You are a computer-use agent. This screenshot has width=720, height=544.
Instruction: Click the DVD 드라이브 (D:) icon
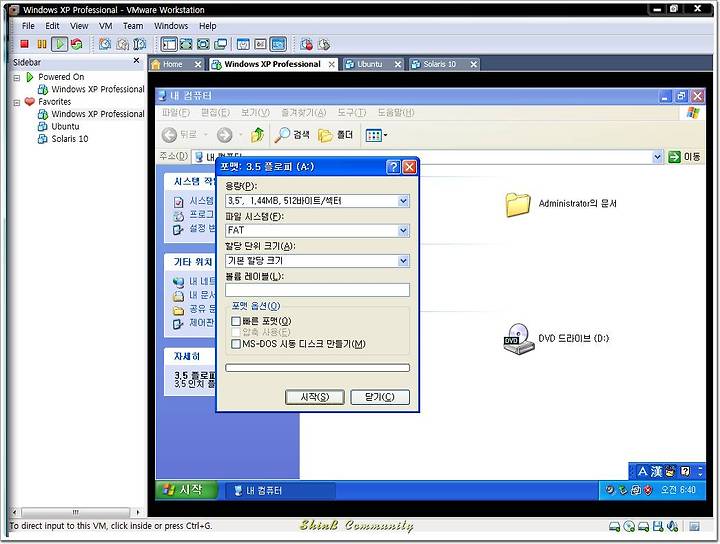519,339
